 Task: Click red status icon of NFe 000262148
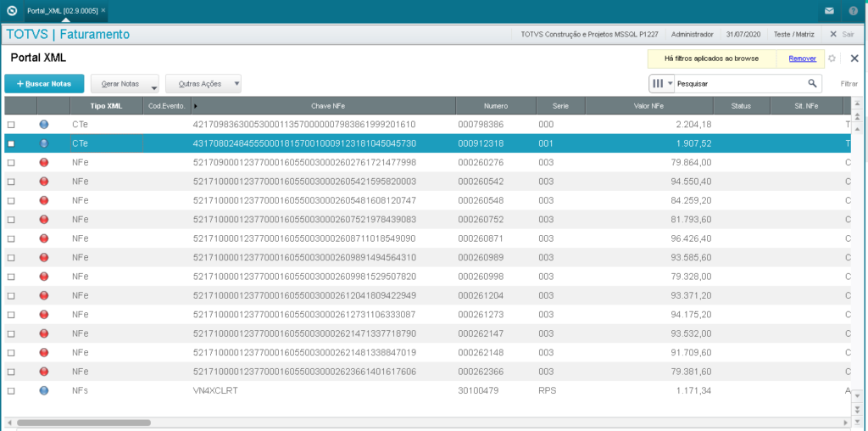click(x=44, y=352)
